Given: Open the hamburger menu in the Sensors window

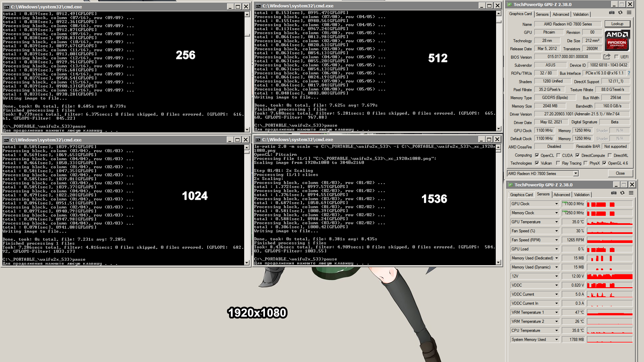Looking at the screenshot, I should tap(631, 193).
